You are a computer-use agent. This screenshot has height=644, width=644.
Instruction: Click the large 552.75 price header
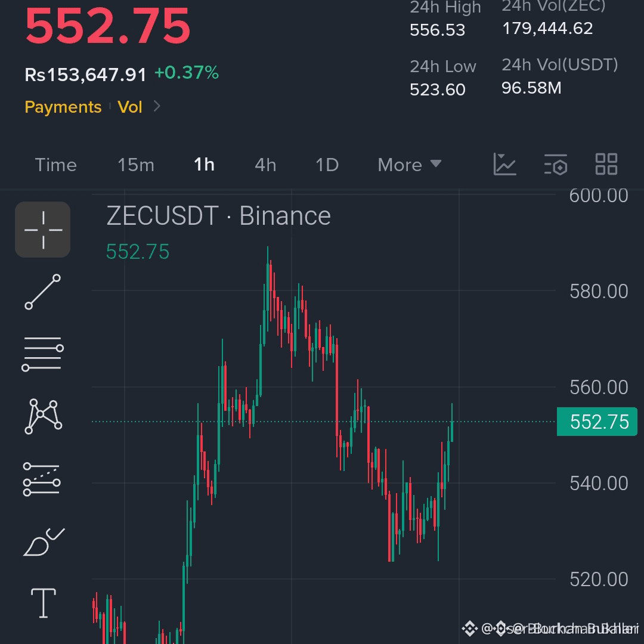pyautogui.click(x=107, y=26)
